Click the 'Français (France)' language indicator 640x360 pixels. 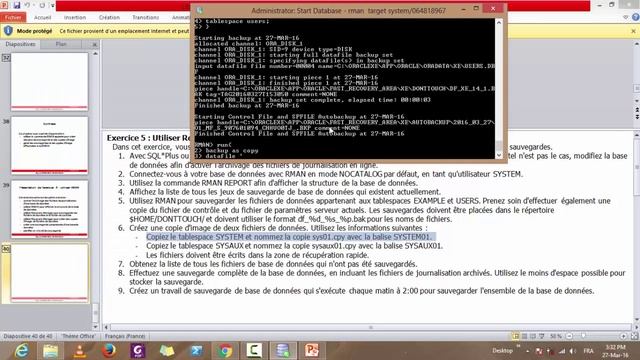pyautogui.click(x=125, y=336)
